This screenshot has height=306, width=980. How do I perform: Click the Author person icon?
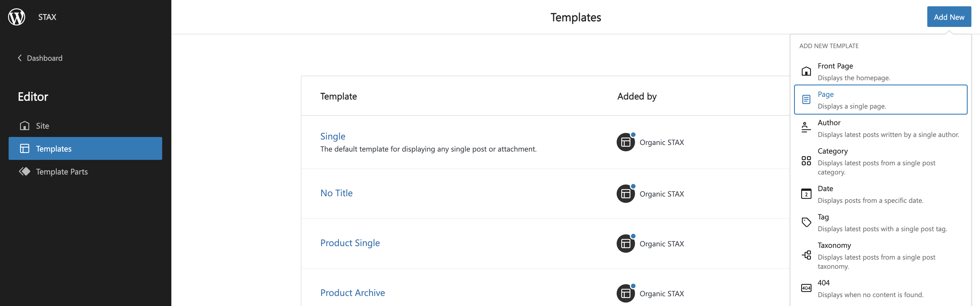tap(806, 127)
